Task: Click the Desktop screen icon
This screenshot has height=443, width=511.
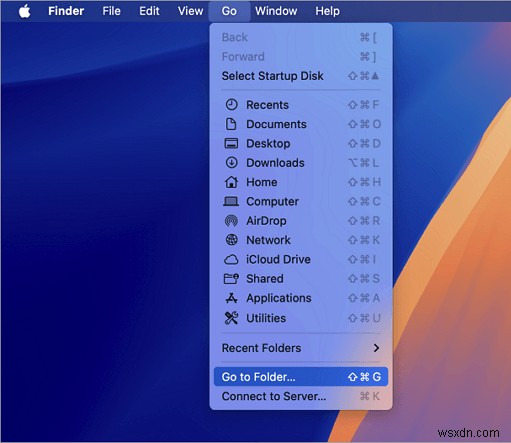Action: pos(231,143)
